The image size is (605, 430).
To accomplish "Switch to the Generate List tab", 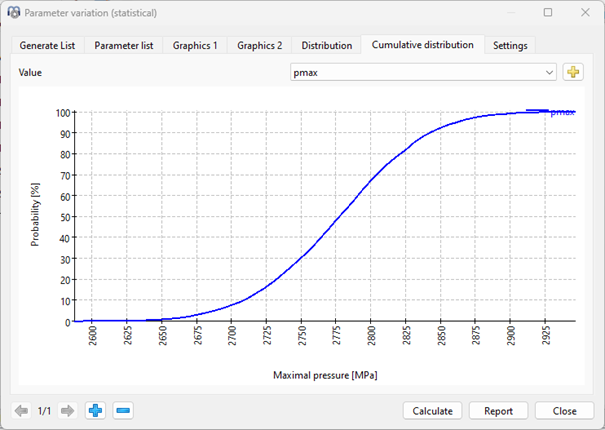I will pyautogui.click(x=48, y=46).
